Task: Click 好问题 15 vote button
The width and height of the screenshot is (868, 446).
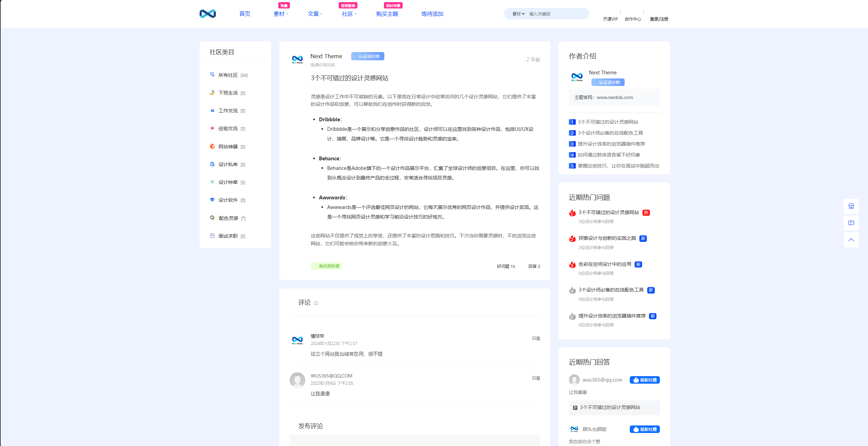Action: pos(506,266)
